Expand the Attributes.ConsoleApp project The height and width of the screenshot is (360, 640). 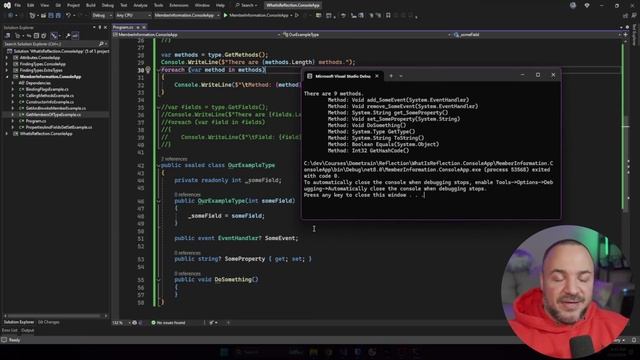(x=7, y=58)
